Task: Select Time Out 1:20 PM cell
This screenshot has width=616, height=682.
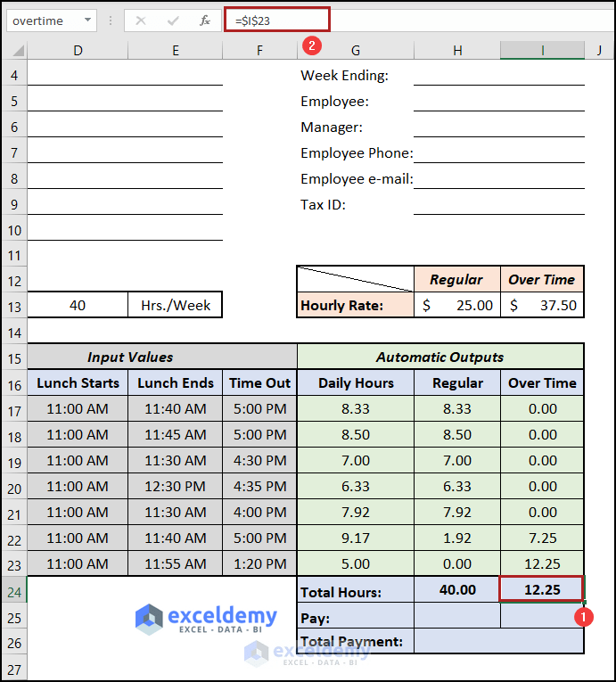Action: pos(259,563)
